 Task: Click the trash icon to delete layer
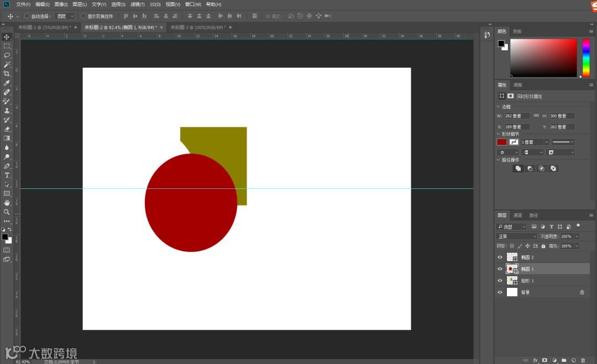[x=583, y=360]
